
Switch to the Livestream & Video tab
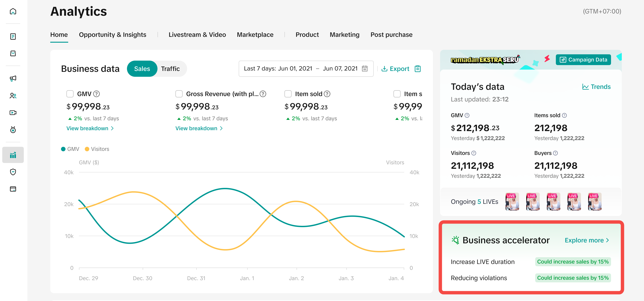click(197, 35)
